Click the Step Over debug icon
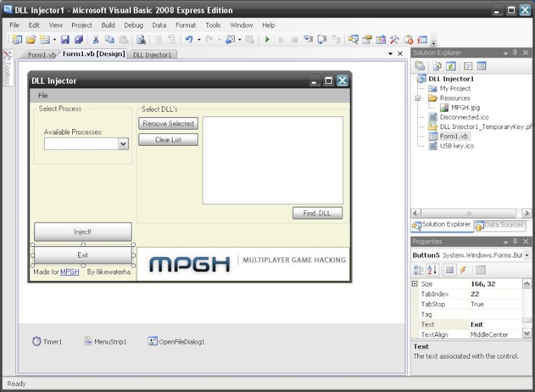The width and height of the screenshot is (535, 392). tap(322, 39)
